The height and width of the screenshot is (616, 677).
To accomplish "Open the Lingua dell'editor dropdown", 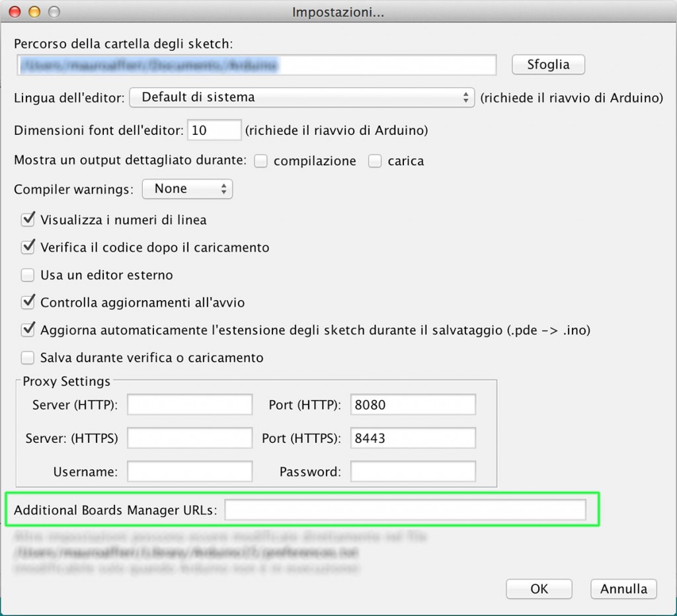I will pyautogui.click(x=301, y=97).
